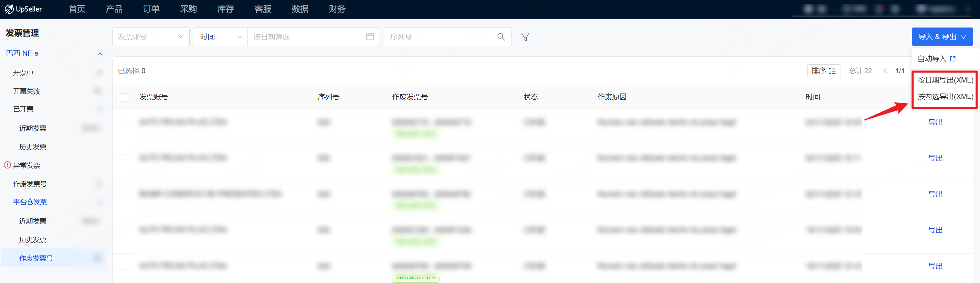Click 导出 link in the first row

coord(935,122)
